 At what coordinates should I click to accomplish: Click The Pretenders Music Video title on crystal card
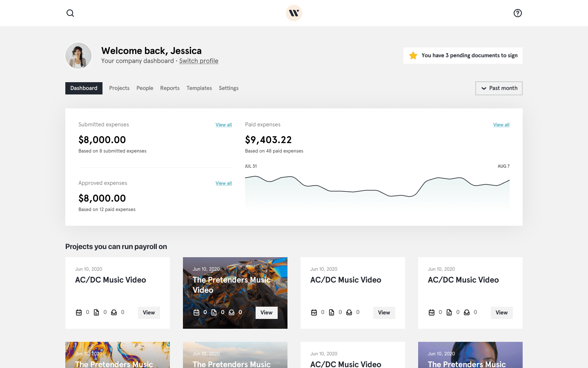232,285
